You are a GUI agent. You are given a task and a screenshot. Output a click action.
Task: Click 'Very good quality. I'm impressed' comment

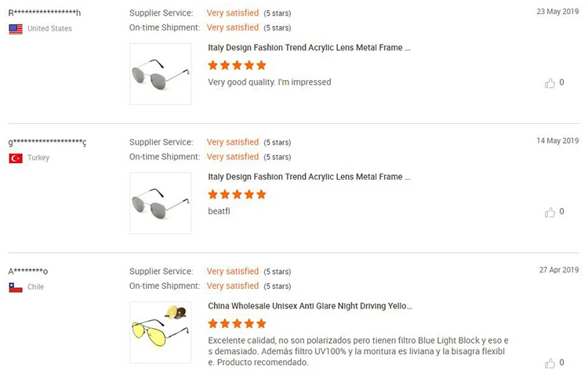pos(270,82)
